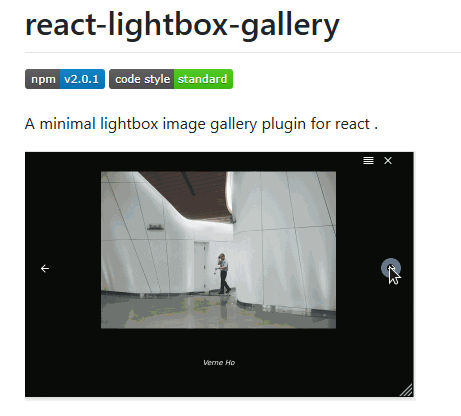Click the react-lightbox-gallery heading
The image size is (461, 416).
pyautogui.click(x=182, y=25)
